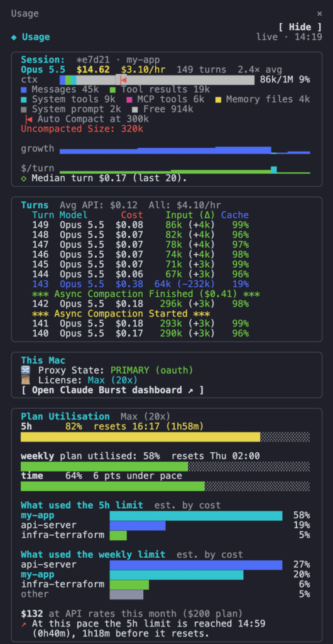
Task: Select turn 144 row
Action: click(141, 274)
